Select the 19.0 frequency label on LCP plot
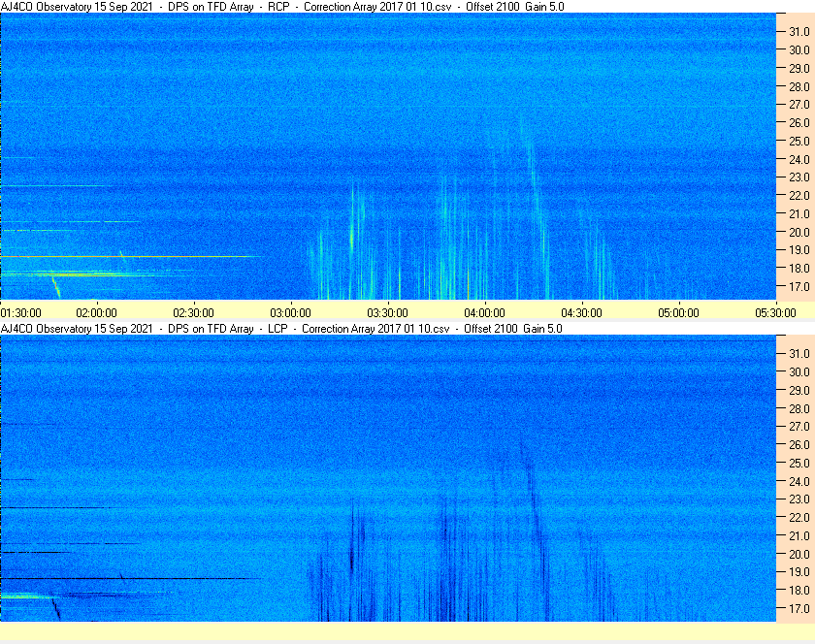The width and height of the screenshot is (815, 644). click(x=799, y=572)
